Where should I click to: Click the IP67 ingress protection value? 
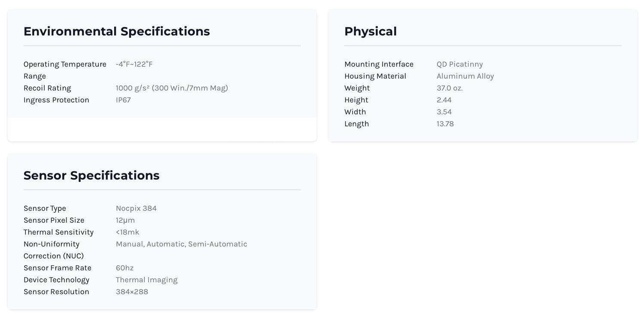tap(123, 100)
